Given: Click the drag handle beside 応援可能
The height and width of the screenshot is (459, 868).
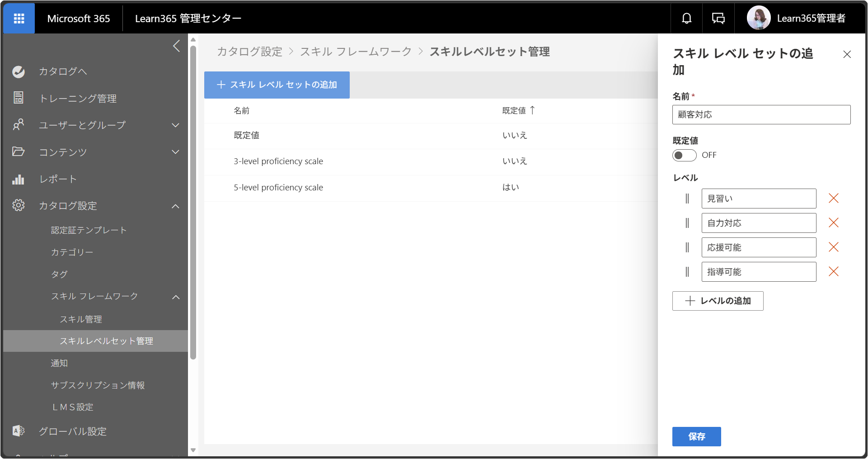Looking at the screenshot, I should [x=687, y=247].
